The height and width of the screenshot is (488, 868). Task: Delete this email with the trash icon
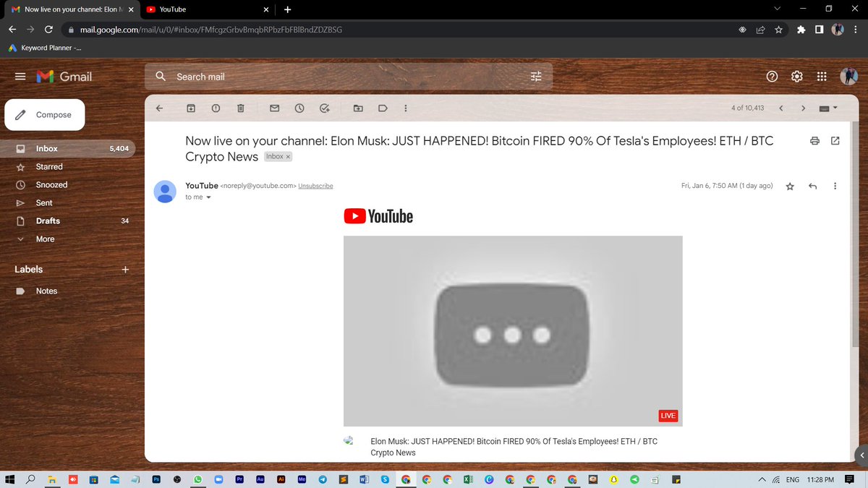point(241,108)
